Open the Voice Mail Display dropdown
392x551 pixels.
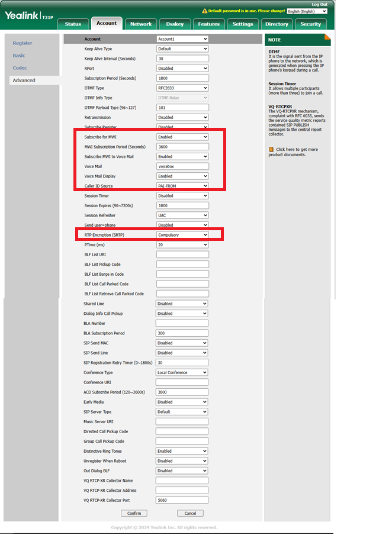pos(182,176)
